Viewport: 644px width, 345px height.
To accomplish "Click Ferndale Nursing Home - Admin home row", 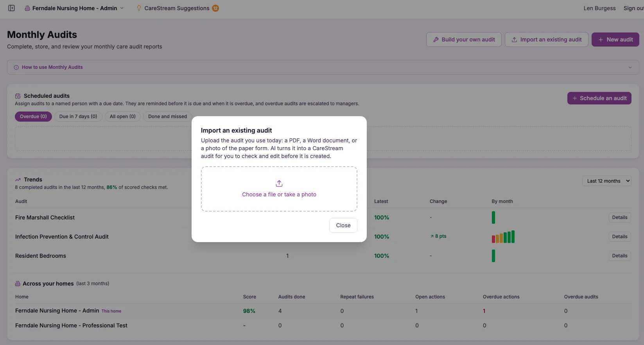I will (x=323, y=311).
